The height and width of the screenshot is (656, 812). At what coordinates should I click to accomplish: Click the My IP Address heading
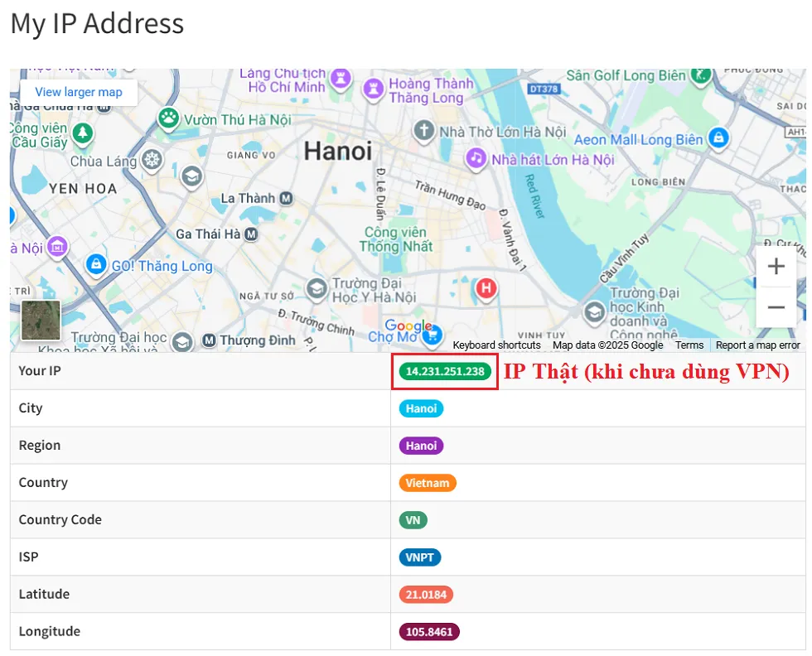[x=98, y=24]
